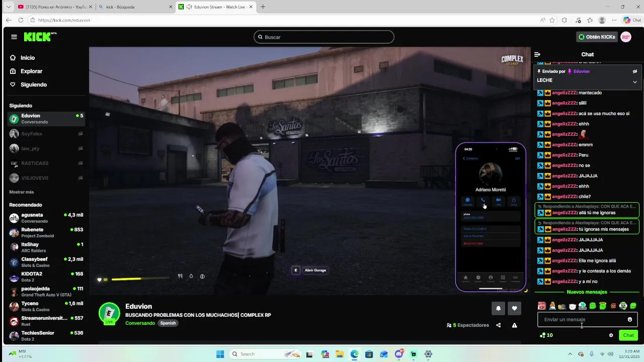The width and height of the screenshot is (644, 362).
Task: Hide the pinned message by Eduvion
Action: pyautogui.click(x=635, y=71)
